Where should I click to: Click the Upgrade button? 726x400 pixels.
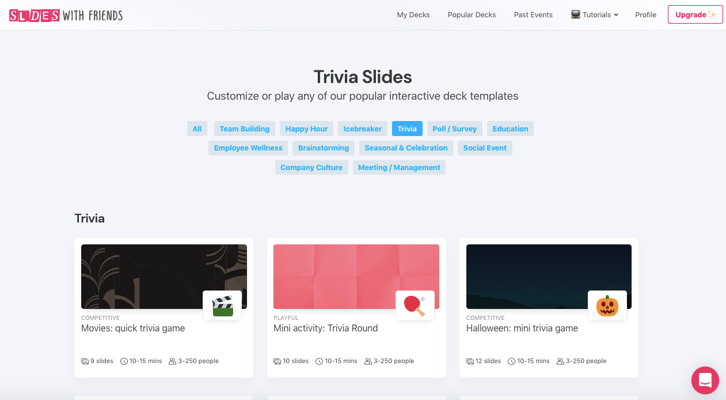[x=695, y=15]
